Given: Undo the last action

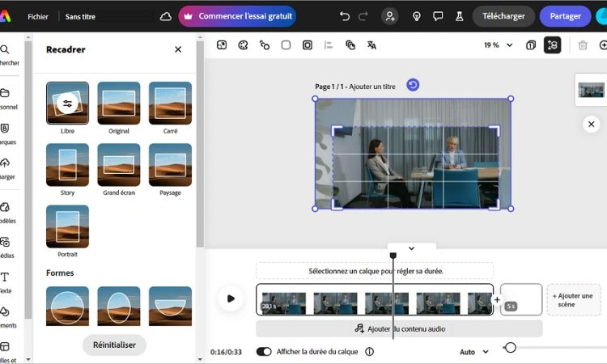Looking at the screenshot, I should [345, 16].
